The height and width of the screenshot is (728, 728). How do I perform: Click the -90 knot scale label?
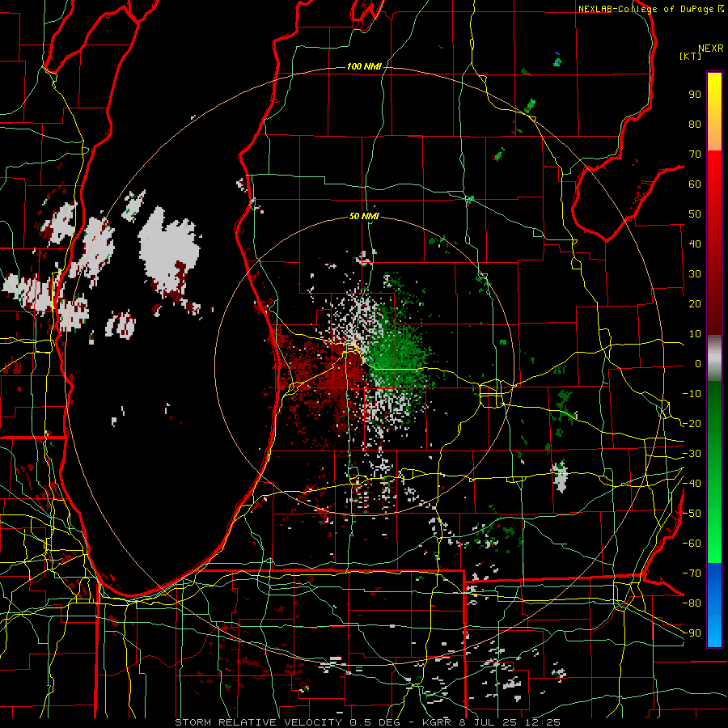692,633
